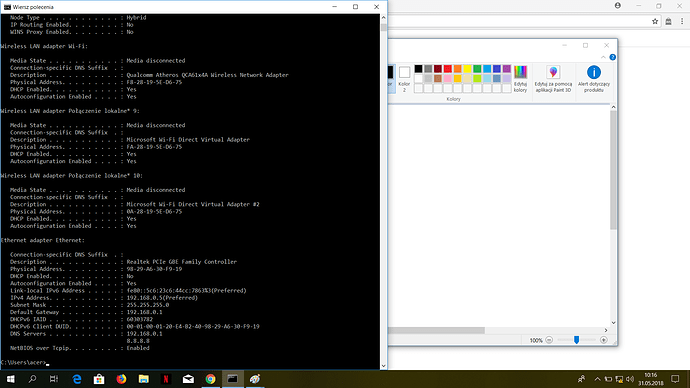Open Edytuj kolory in Paint
The image size is (690, 388).
pyautogui.click(x=520, y=79)
